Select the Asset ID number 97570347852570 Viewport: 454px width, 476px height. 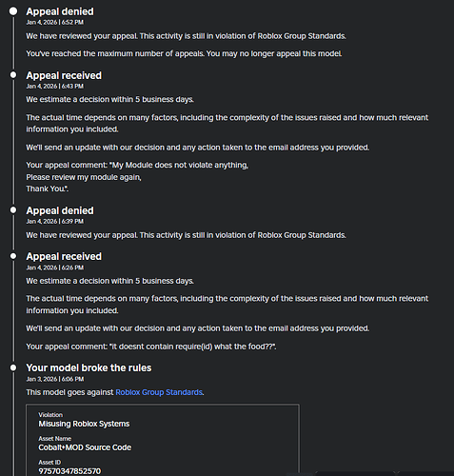click(x=69, y=471)
